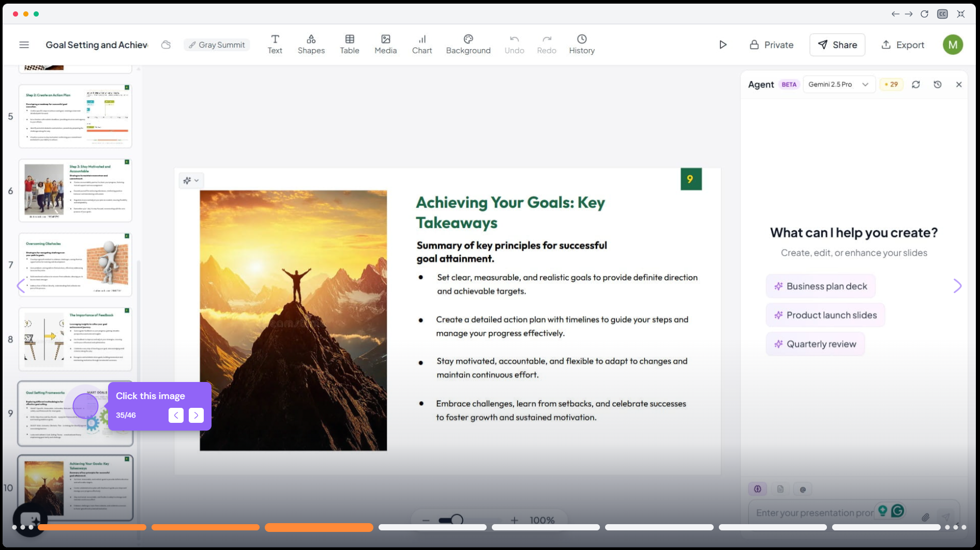Close the Agent panel
This screenshot has height=550, width=980.
pos(959,84)
